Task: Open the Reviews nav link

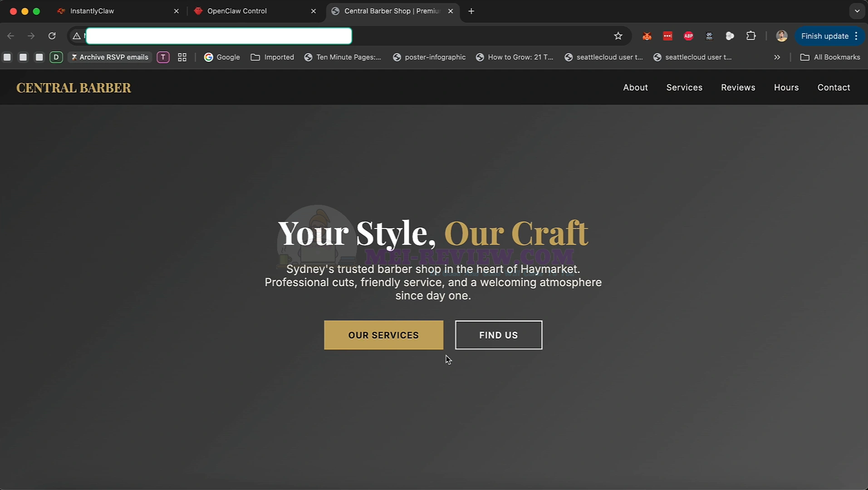Action: click(738, 88)
